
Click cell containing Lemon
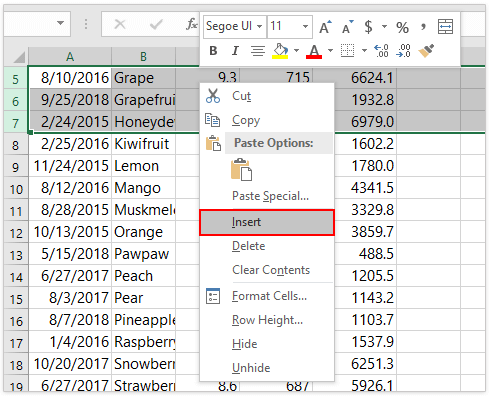[143, 166]
